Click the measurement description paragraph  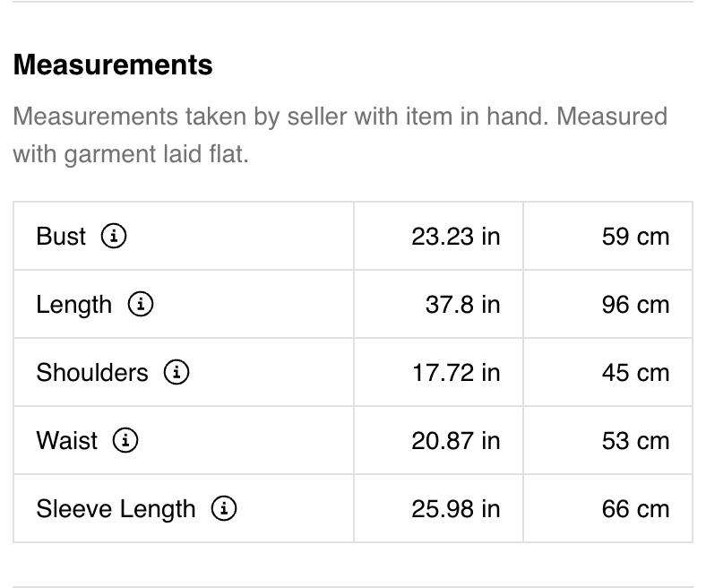pyautogui.click(x=340, y=135)
